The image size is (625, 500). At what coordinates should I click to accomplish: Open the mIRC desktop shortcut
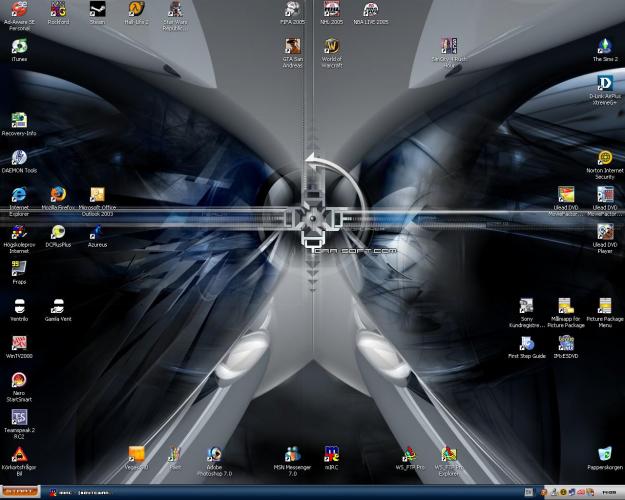331,455
